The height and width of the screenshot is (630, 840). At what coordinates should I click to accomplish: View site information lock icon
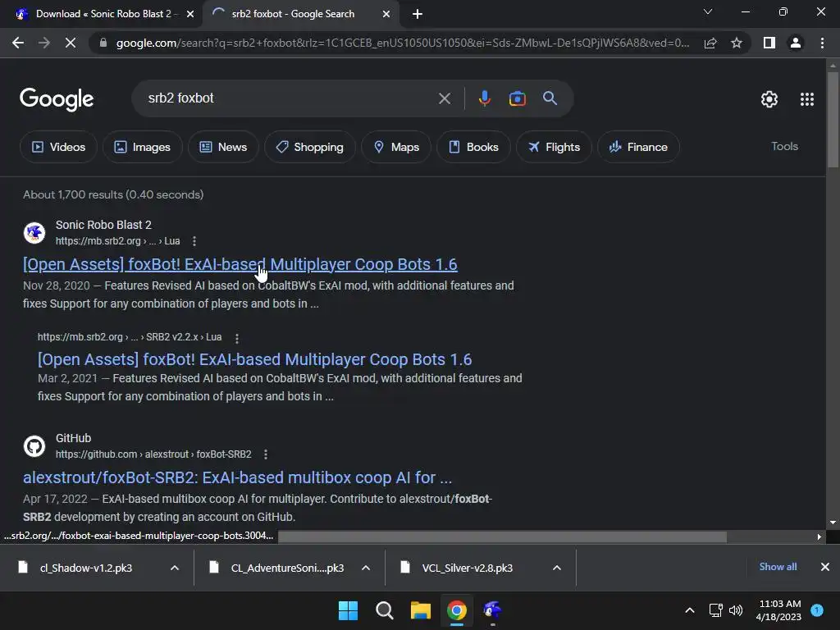tap(103, 43)
